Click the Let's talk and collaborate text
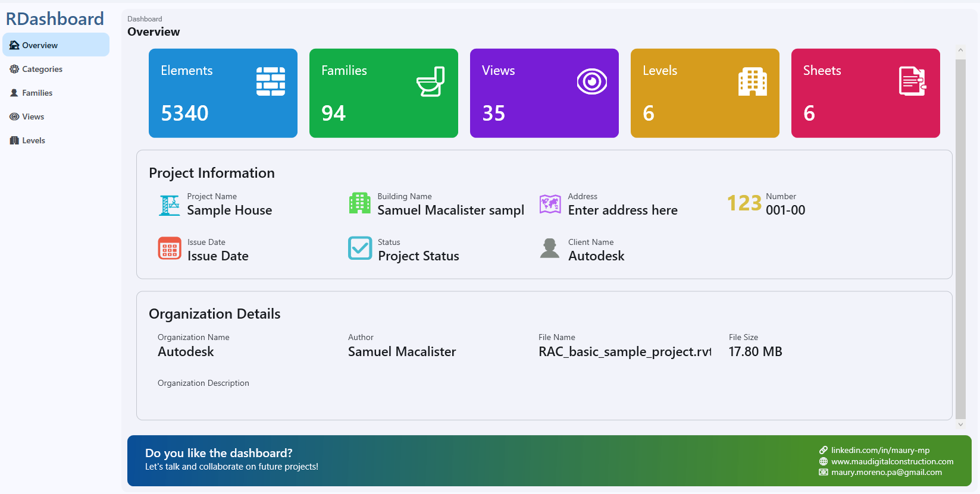 tap(231, 467)
